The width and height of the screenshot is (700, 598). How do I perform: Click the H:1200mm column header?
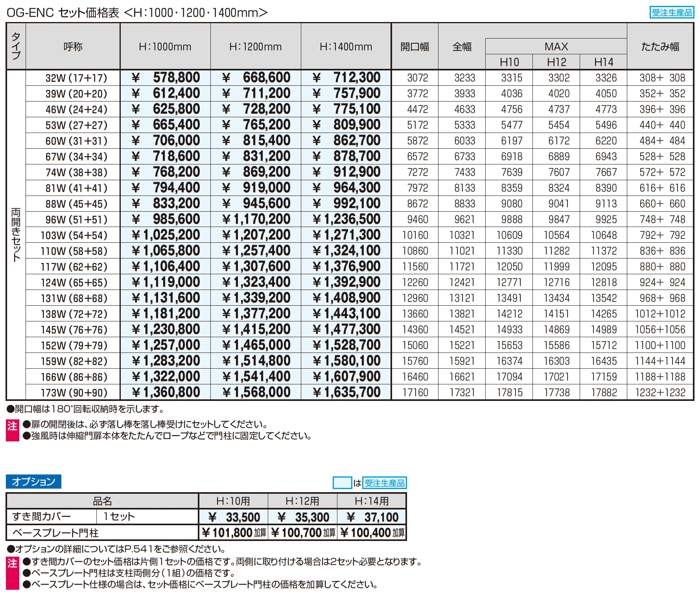tap(256, 46)
